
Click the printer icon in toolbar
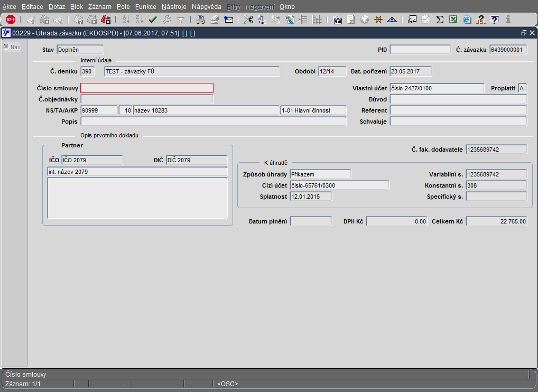pos(201,20)
